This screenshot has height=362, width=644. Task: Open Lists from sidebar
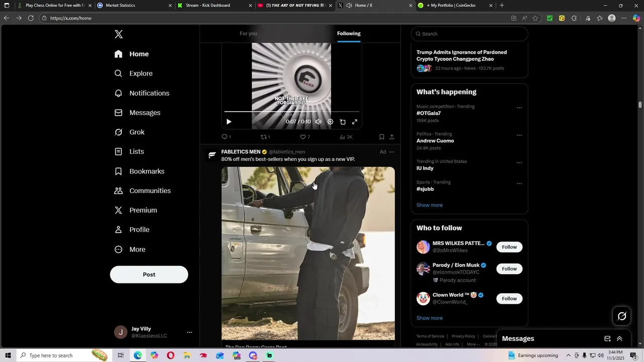[129, 151]
